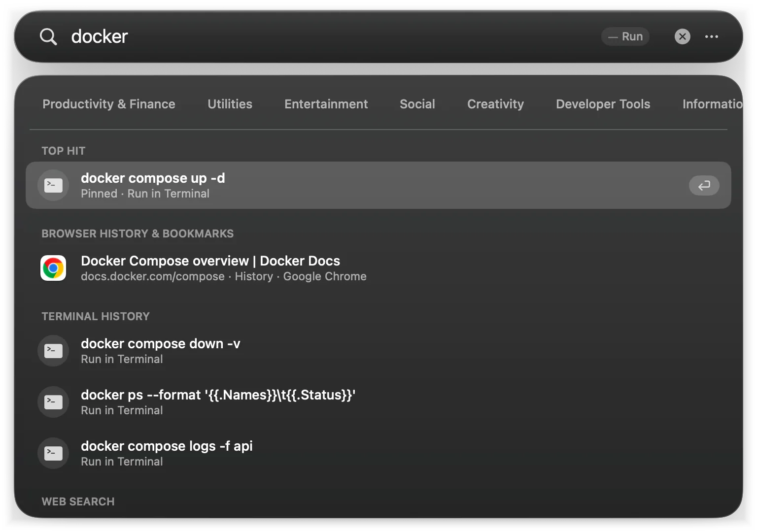This screenshot has height=532, width=757.
Task: Select the Utilities category tab
Action: tap(230, 104)
